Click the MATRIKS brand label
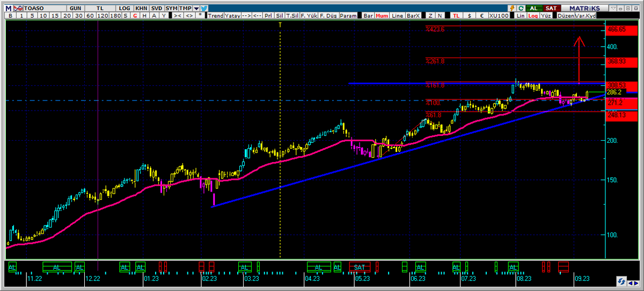This screenshot has width=644, height=291. tap(584, 8)
